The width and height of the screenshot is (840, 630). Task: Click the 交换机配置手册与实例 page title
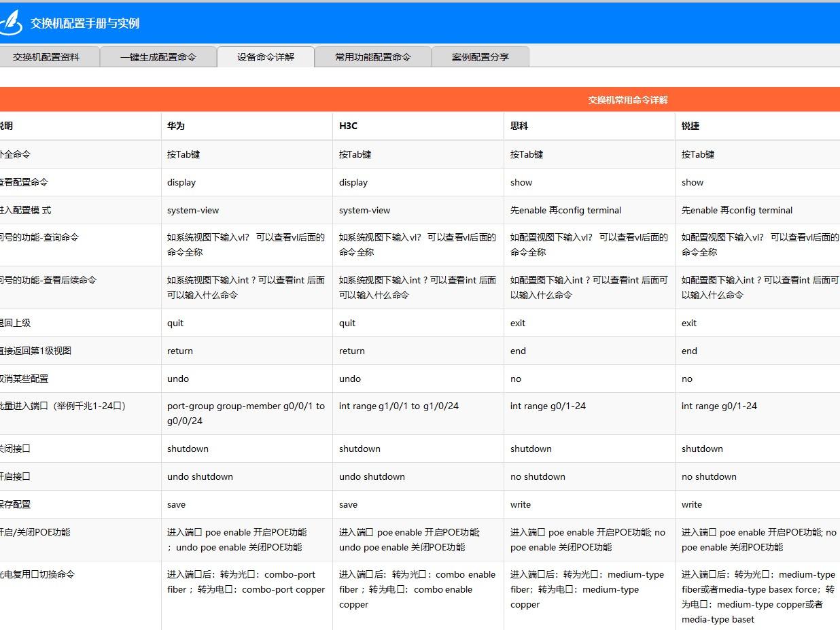tap(85, 23)
